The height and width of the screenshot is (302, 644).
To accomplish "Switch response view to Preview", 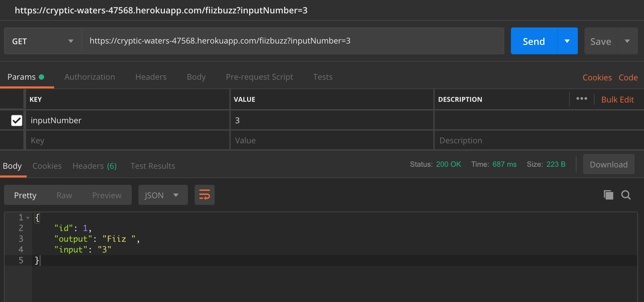I will coord(106,195).
